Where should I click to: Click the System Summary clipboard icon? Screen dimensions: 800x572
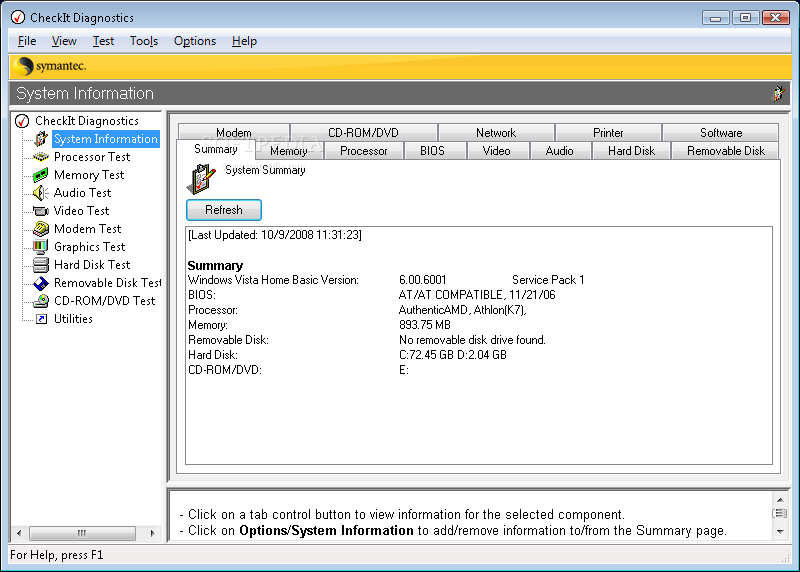pos(202,179)
